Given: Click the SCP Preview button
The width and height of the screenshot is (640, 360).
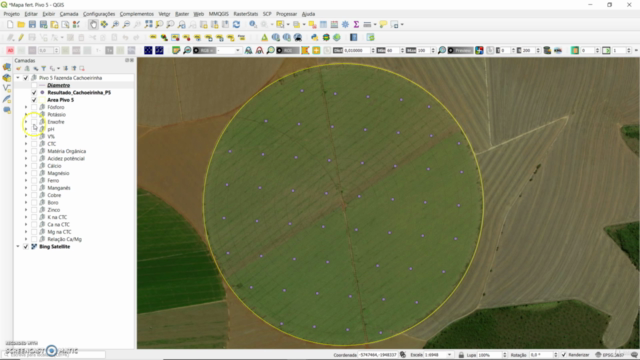Looking at the screenshot, I should click(460, 50).
